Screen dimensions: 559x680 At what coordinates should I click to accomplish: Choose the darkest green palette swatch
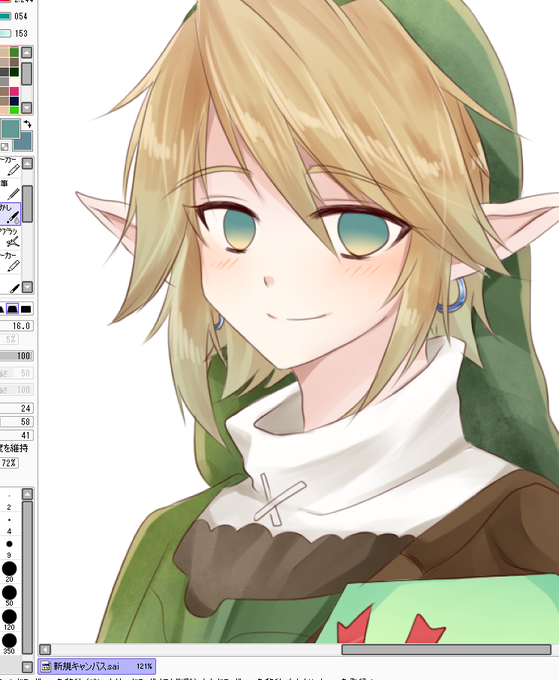point(14,72)
